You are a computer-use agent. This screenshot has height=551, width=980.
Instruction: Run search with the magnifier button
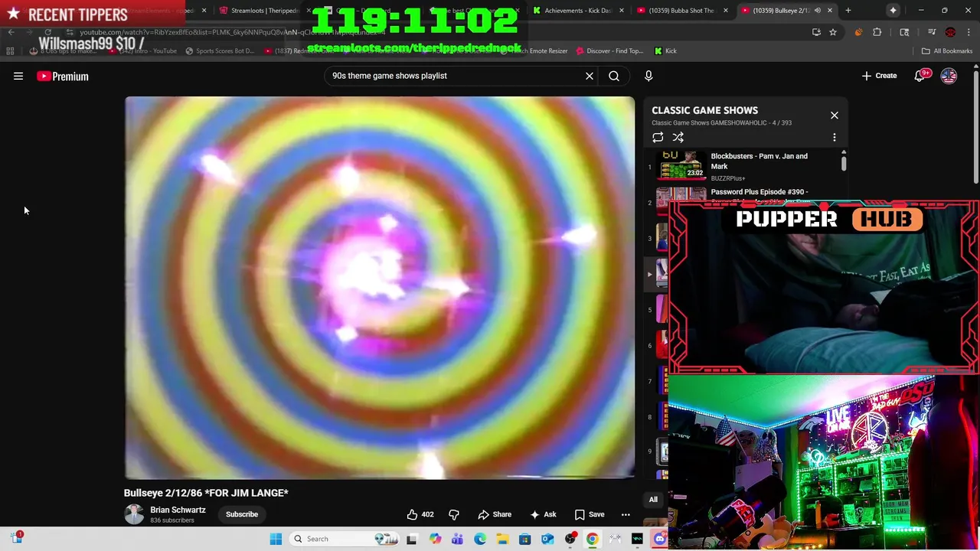pyautogui.click(x=614, y=76)
